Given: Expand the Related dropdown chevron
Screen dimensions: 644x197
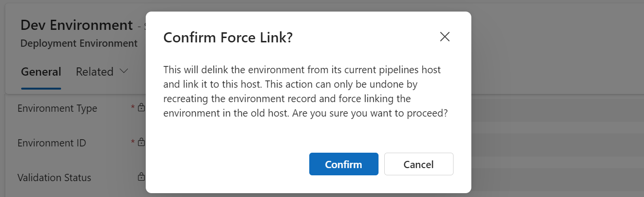Looking at the screenshot, I should tap(124, 71).
